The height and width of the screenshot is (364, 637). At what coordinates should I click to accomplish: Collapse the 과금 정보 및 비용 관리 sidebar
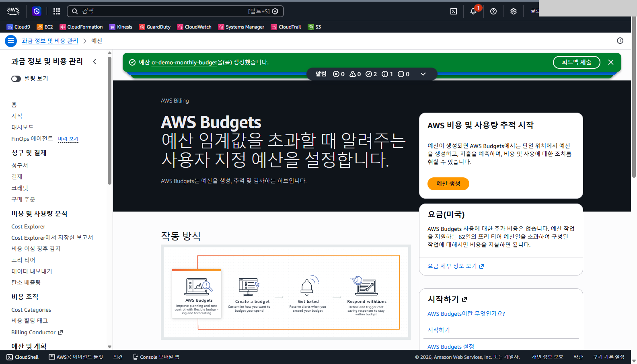point(95,62)
